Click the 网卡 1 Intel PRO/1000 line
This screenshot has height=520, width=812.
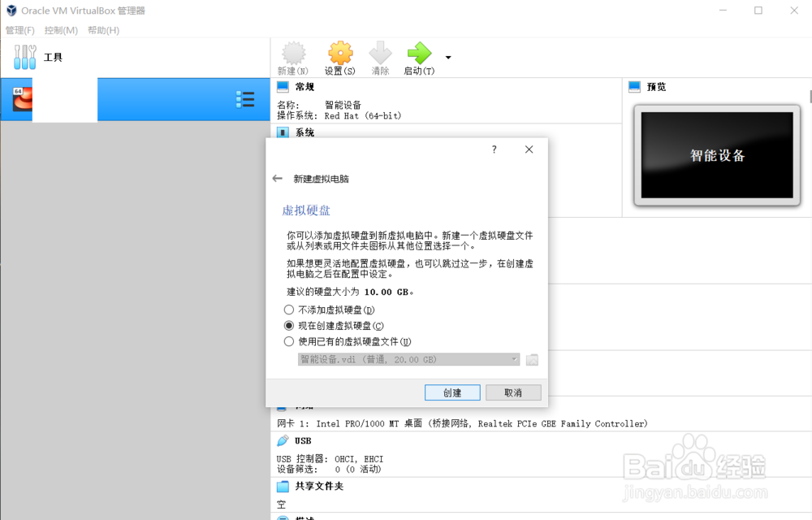pos(462,423)
